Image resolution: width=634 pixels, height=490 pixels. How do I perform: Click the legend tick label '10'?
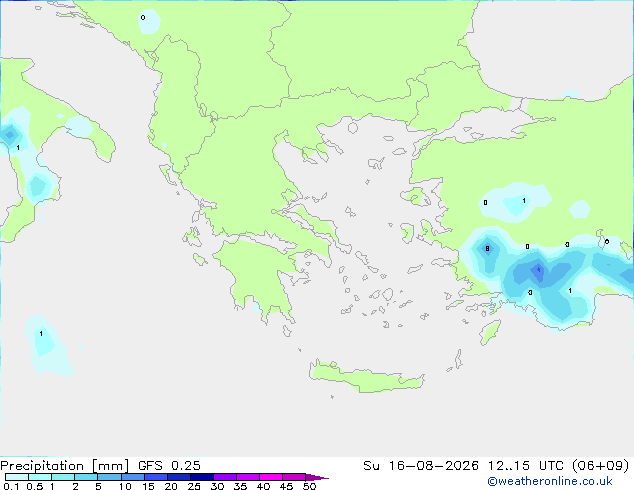coord(125,486)
